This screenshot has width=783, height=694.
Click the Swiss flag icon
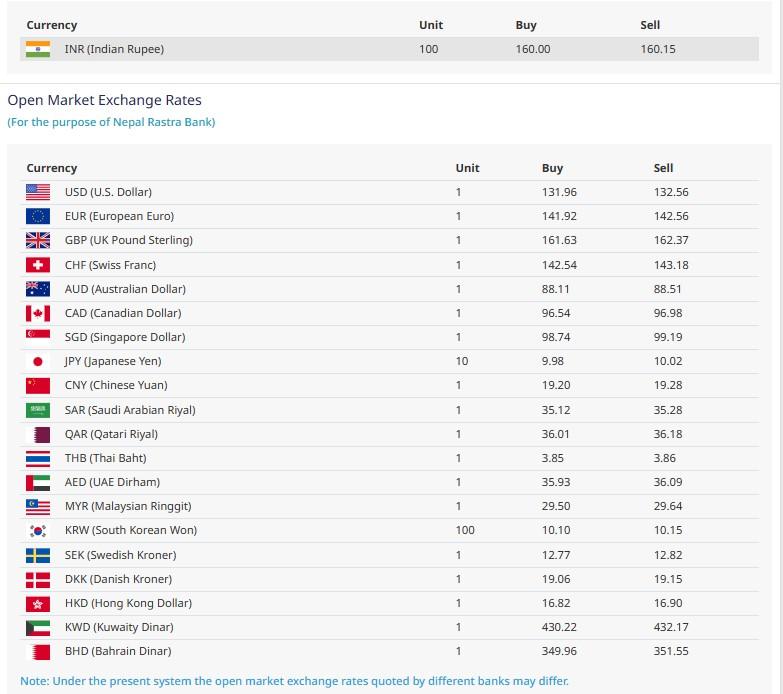[37, 265]
